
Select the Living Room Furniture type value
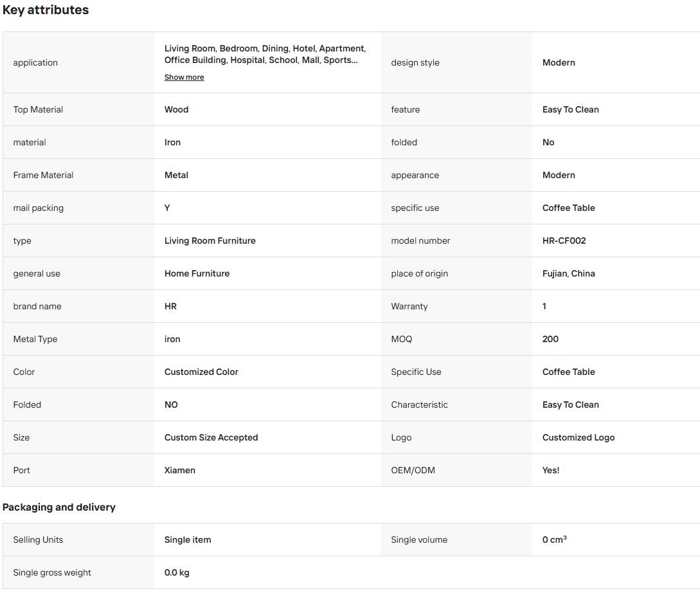(x=210, y=241)
